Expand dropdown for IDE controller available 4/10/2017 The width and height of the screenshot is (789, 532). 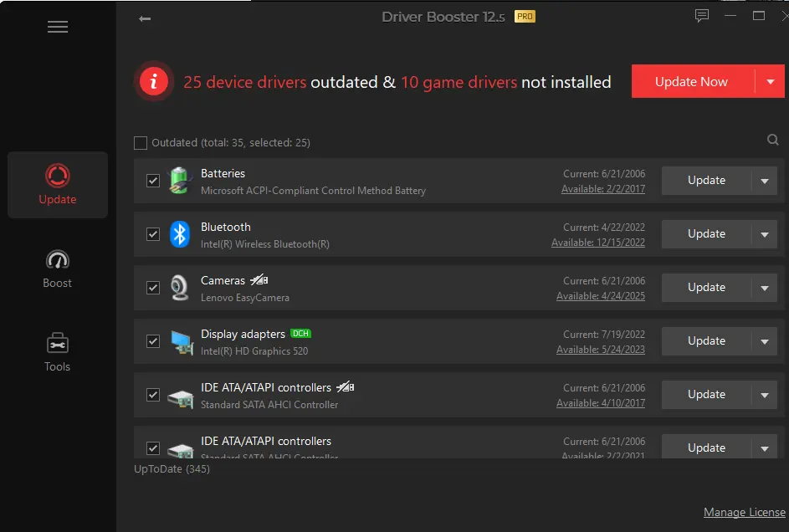pos(765,395)
